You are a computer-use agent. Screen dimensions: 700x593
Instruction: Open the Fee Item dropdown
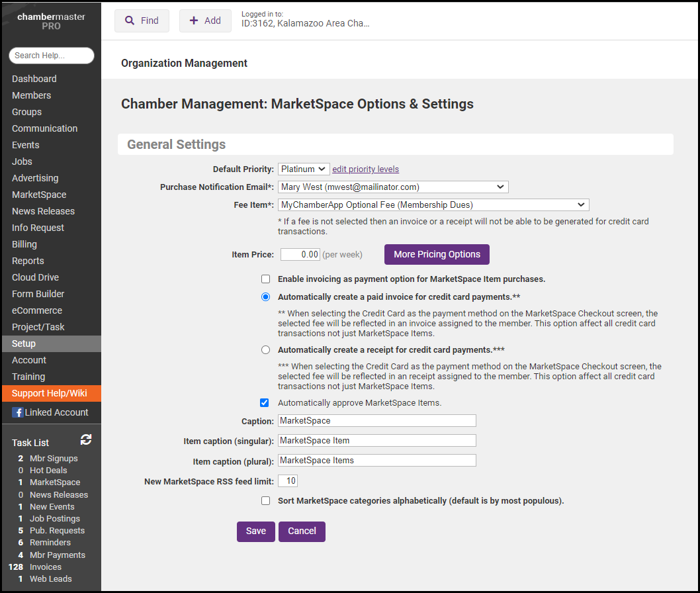coord(433,205)
